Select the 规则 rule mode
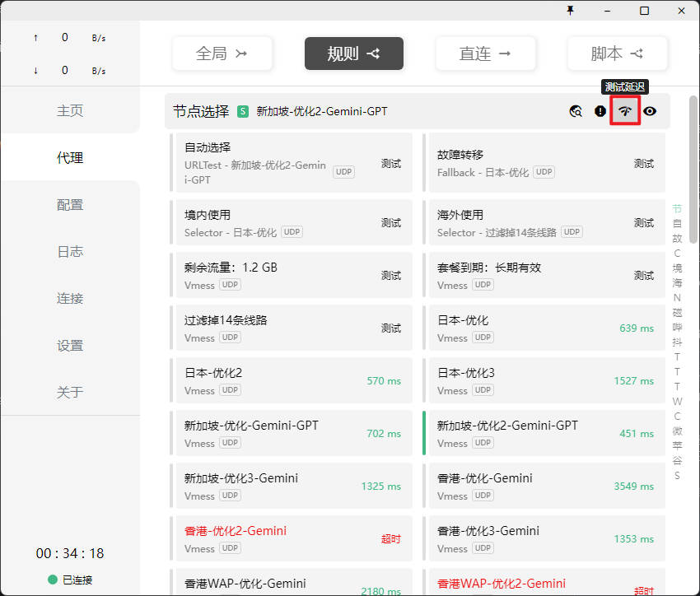Image resolution: width=700 pixels, height=596 pixels. tap(353, 54)
